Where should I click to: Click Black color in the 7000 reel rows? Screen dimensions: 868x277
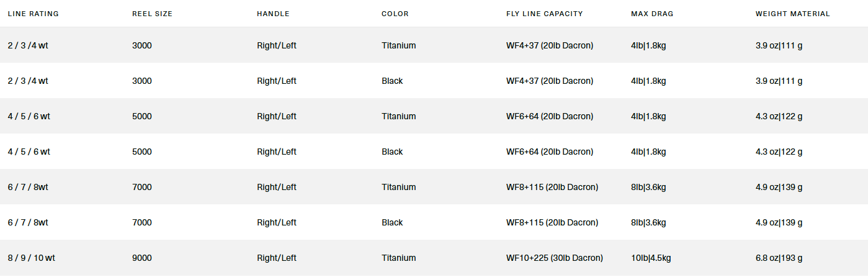tap(392, 222)
